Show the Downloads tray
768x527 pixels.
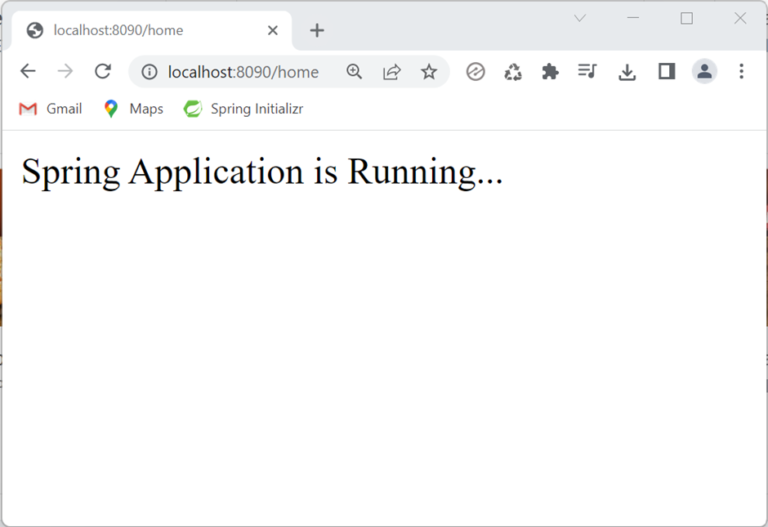tap(627, 72)
